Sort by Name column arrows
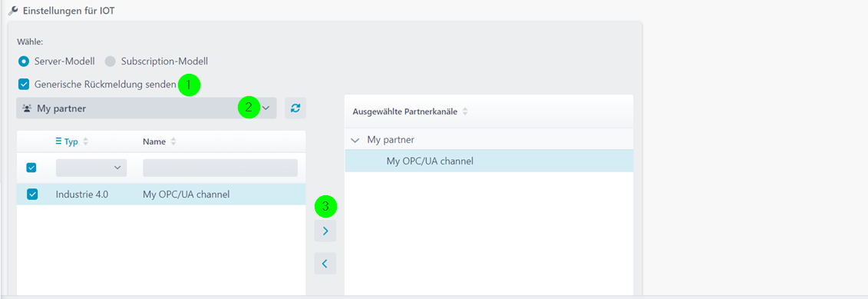Image resolution: width=868 pixels, height=299 pixels. point(173,141)
